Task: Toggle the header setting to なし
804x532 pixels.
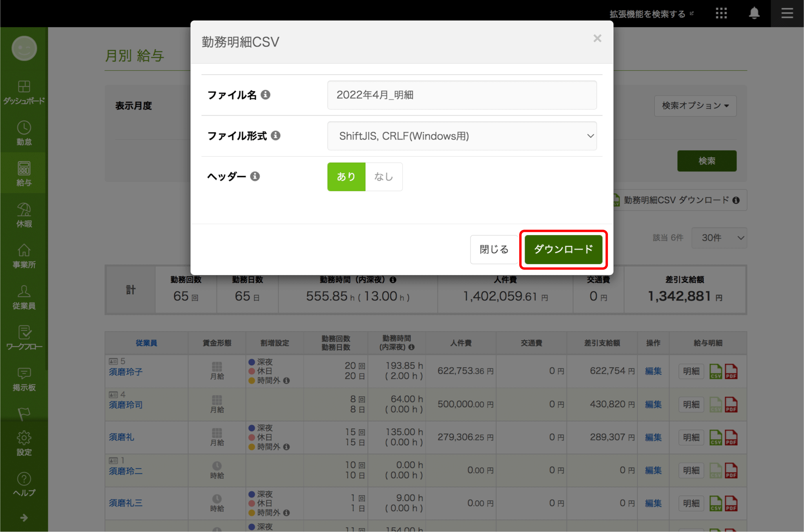Action: [x=384, y=177]
